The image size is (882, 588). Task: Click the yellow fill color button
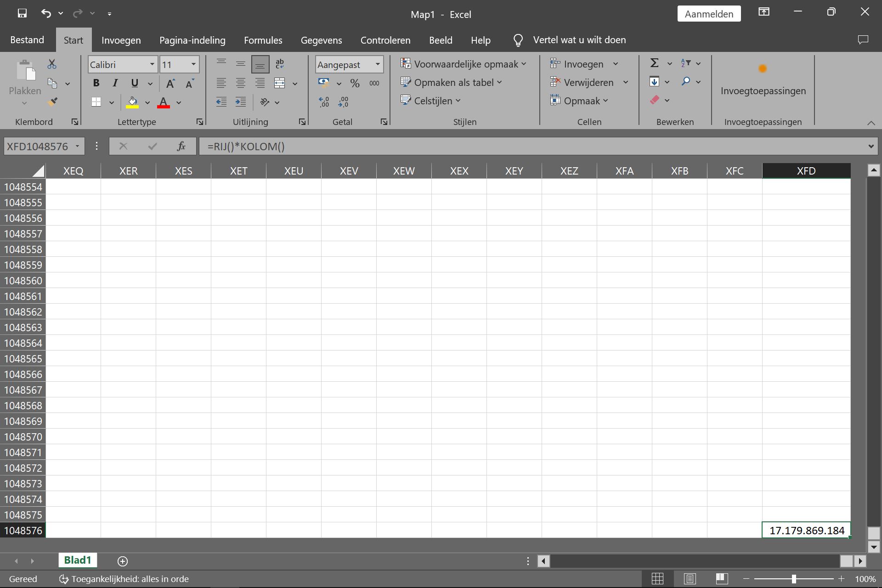pos(132,102)
